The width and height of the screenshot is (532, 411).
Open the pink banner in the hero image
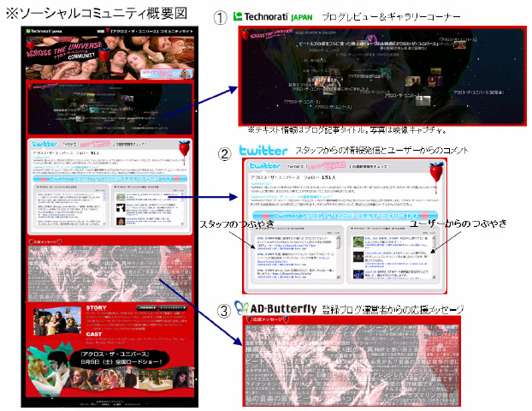coord(166,74)
